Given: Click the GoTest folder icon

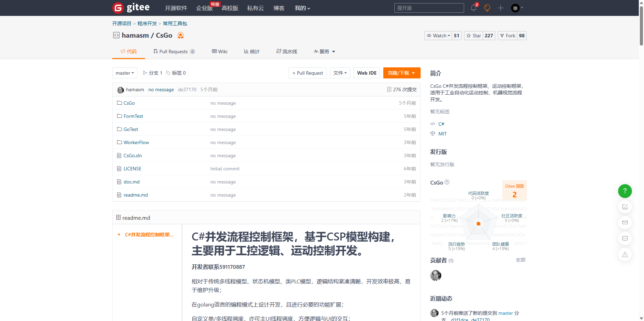Looking at the screenshot, I should pos(119,129).
